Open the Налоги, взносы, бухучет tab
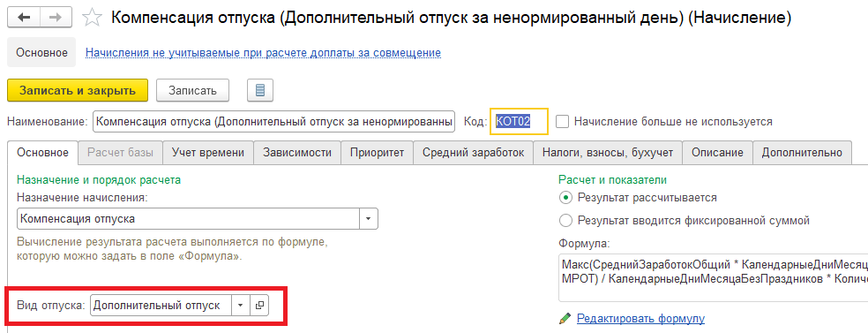Screen dimensions: 868x333 click(607, 153)
